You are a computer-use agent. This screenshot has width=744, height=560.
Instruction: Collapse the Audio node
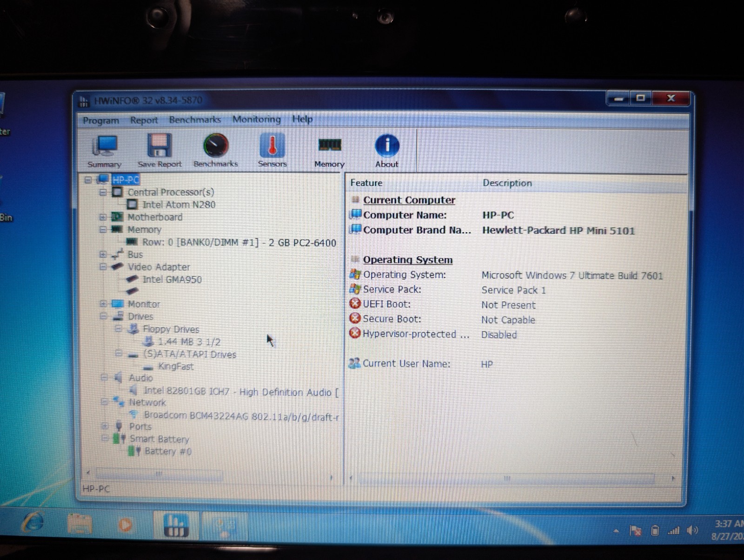pos(104,378)
